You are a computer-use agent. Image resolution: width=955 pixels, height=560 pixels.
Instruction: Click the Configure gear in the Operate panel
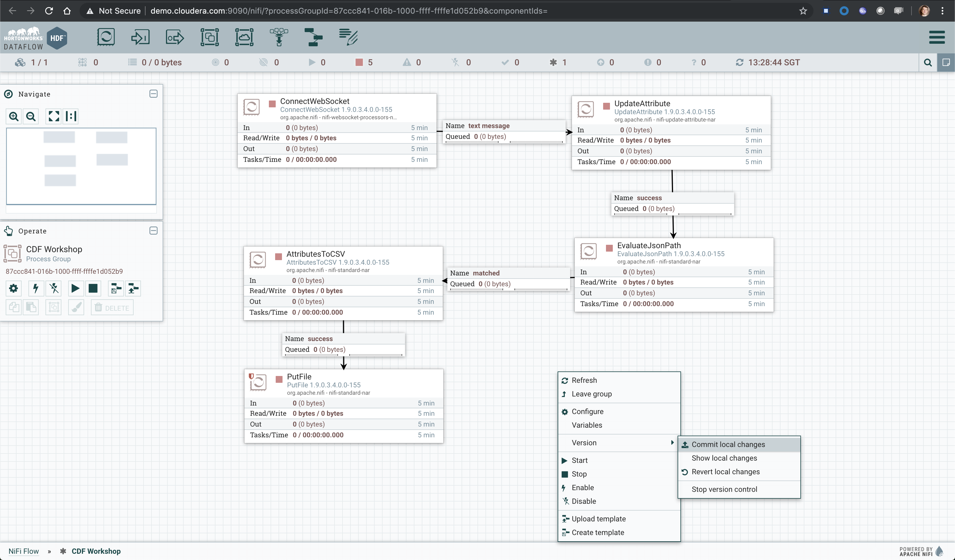coord(13,289)
